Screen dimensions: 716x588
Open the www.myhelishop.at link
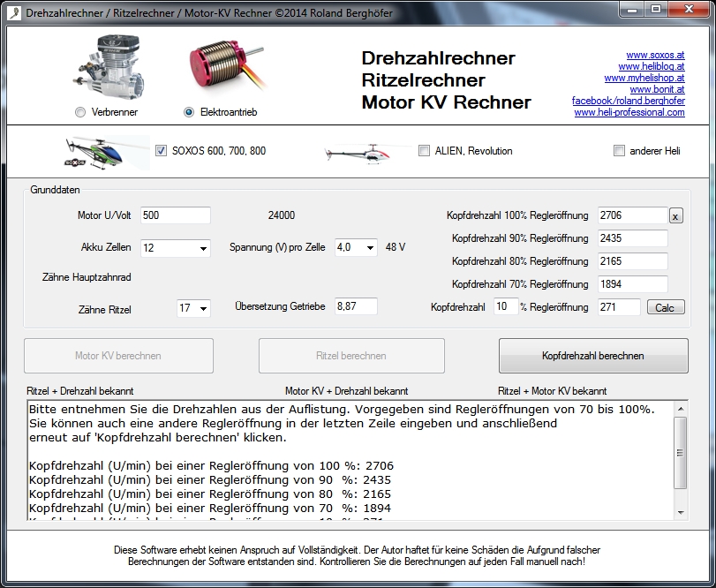click(644, 78)
